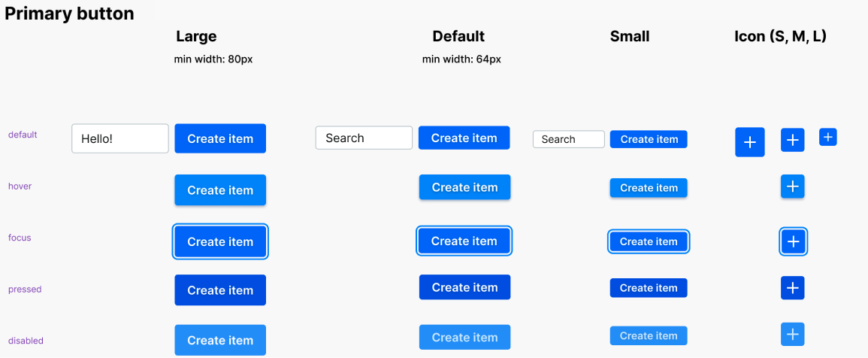Viewport: 868px width, 358px height.
Task: Click the large plus icon button in default row
Action: (749, 142)
